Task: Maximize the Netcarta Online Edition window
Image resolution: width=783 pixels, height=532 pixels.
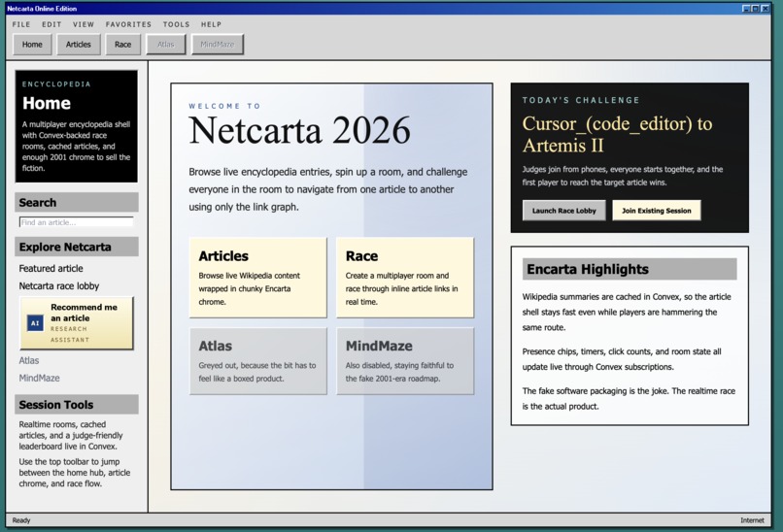Action: pyautogui.click(x=755, y=9)
